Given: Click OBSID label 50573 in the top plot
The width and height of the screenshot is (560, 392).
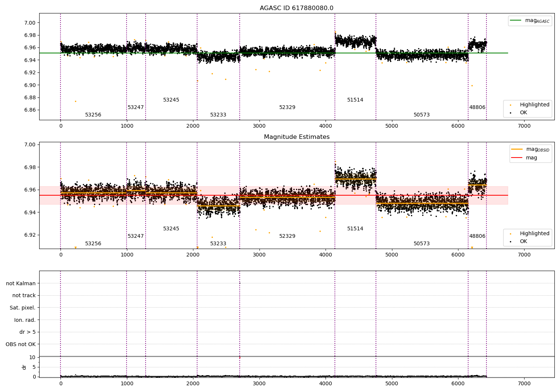Looking at the screenshot, I should pos(421,115).
